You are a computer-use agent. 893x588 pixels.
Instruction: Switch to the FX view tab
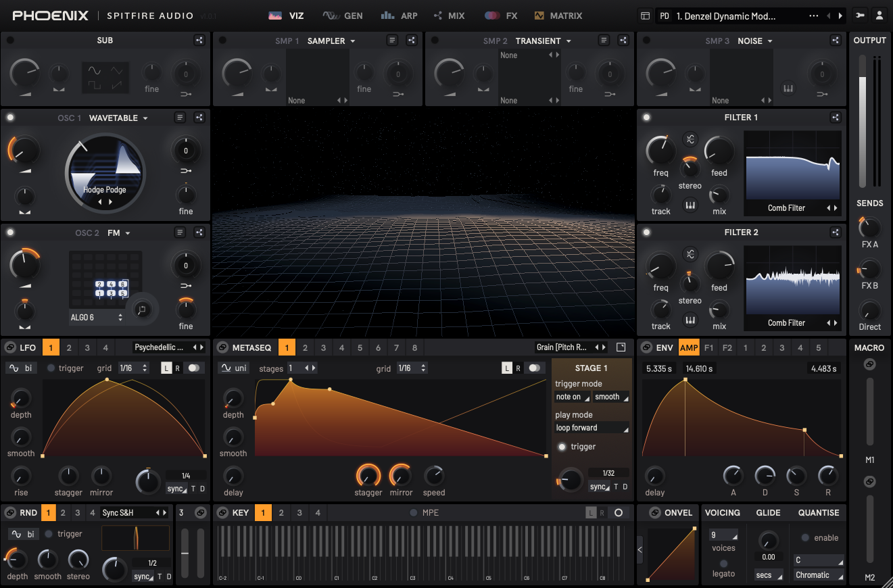click(501, 16)
